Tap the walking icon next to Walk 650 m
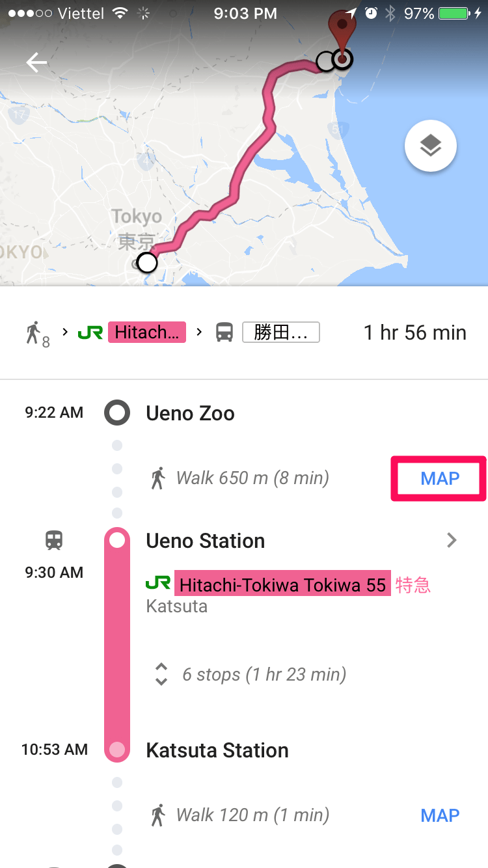The height and width of the screenshot is (868, 488). click(157, 478)
